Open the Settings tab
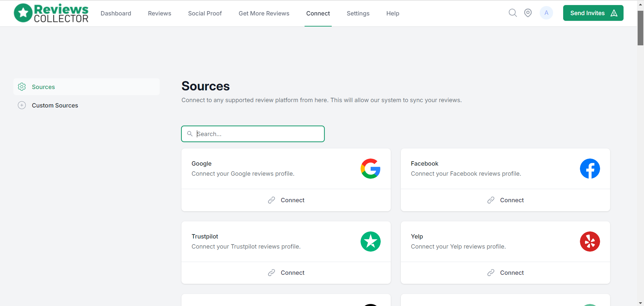The height and width of the screenshot is (306, 644). (x=358, y=13)
